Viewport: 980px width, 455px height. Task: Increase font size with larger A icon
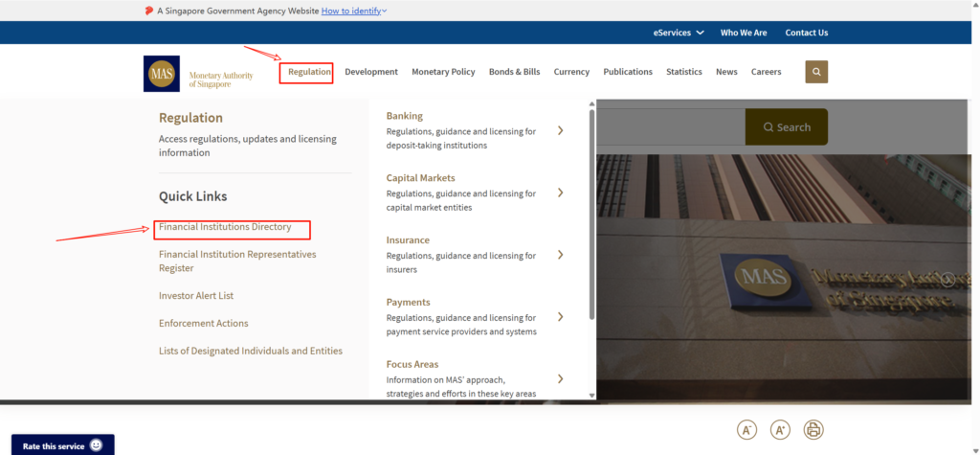pyautogui.click(x=780, y=430)
